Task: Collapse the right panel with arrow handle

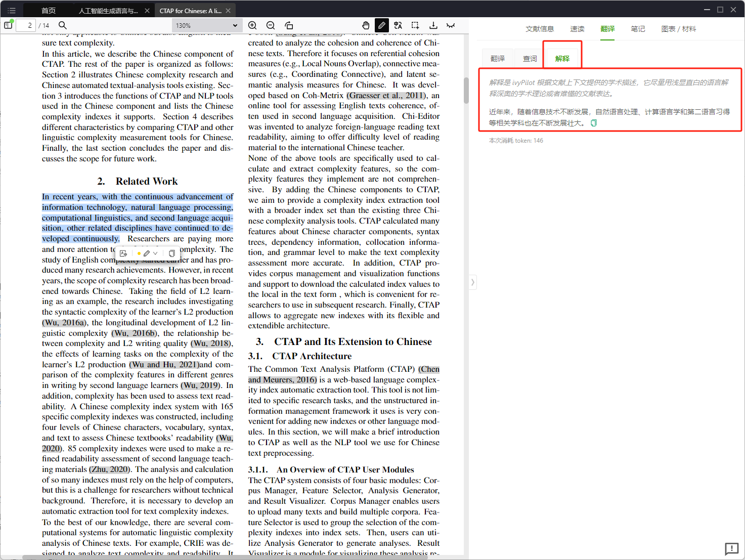Action: coord(472,282)
